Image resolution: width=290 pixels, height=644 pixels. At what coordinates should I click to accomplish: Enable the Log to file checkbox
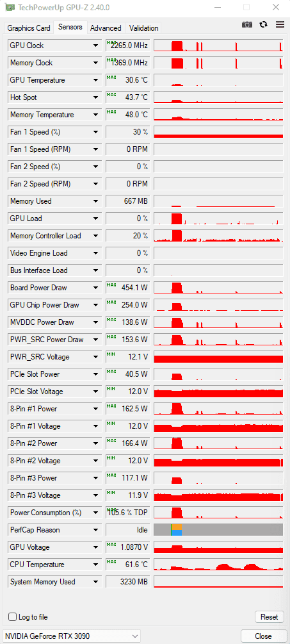(x=13, y=617)
